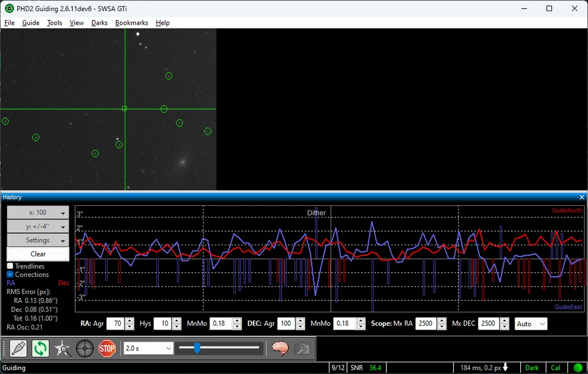Toggle the Trendlines checkbox
This screenshot has height=374, width=588.
pos(10,266)
